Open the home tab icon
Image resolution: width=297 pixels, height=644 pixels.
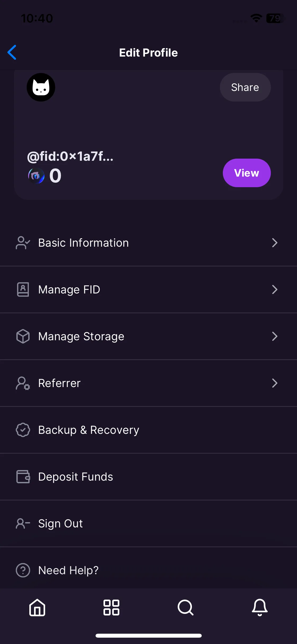[37, 607]
